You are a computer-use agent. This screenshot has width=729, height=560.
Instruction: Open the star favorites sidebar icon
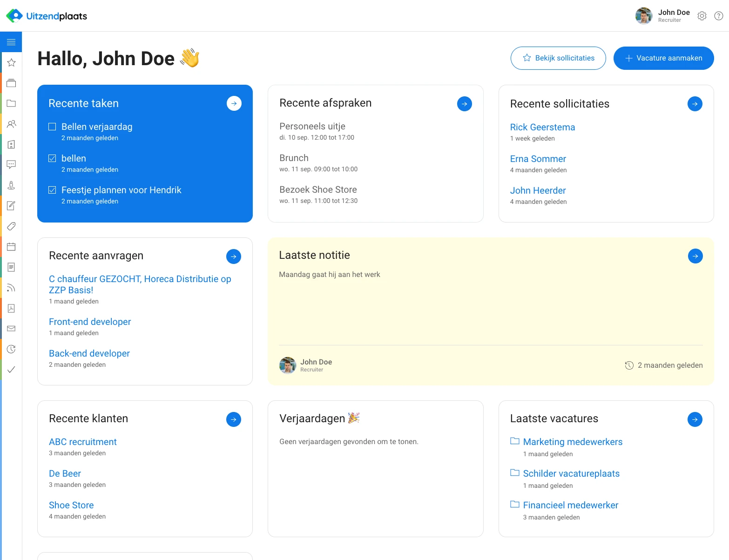(x=11, y=62)
